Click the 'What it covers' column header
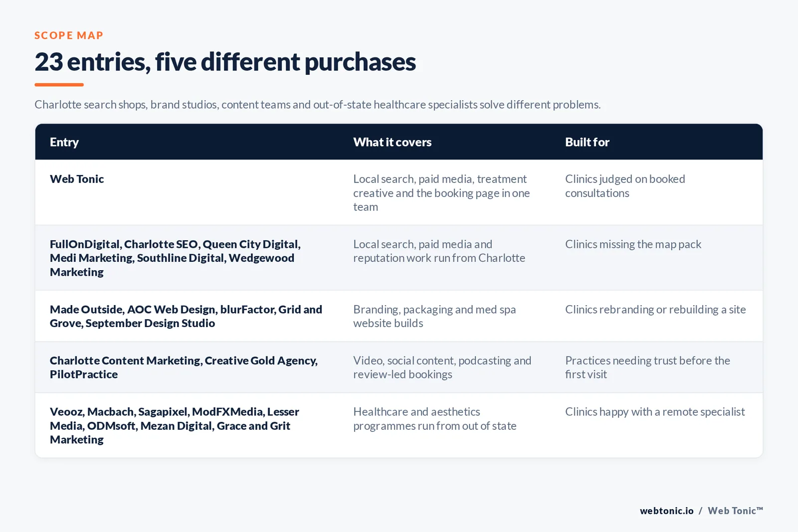The height and width of the screenshot is (532, 798). click(392, 142)
